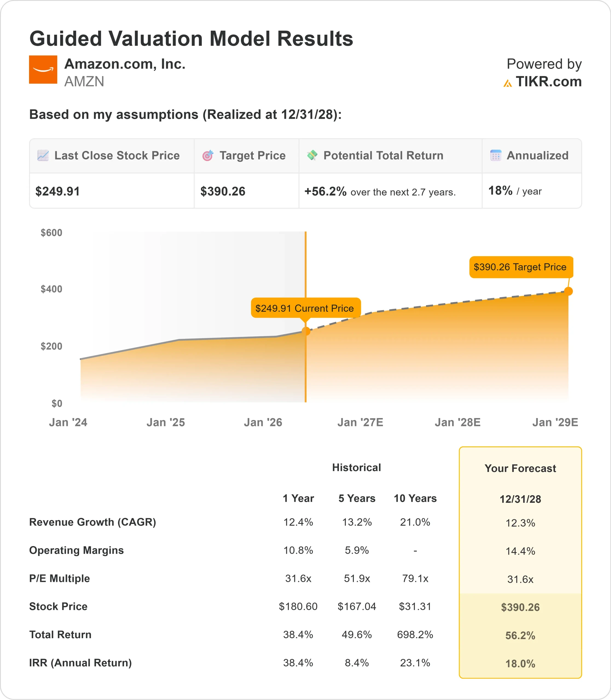Click the 49.6% five-year total return
Viewport: 611px width, 700px height.
click(x=357, y=635)
